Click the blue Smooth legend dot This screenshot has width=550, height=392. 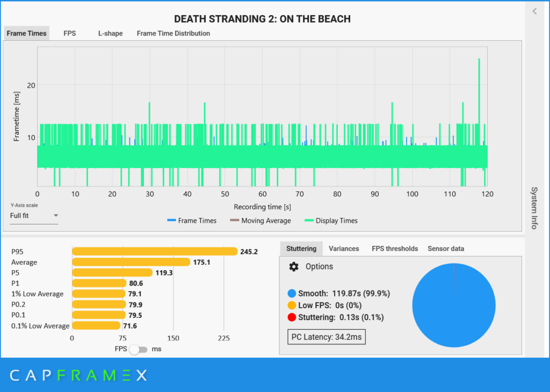tap(292, 294)
